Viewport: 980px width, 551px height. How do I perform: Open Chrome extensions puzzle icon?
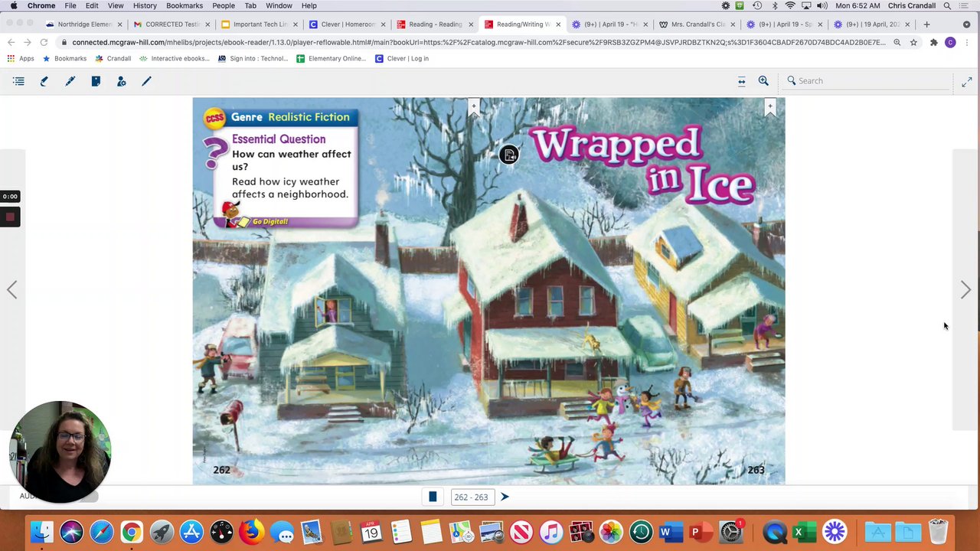933,43
